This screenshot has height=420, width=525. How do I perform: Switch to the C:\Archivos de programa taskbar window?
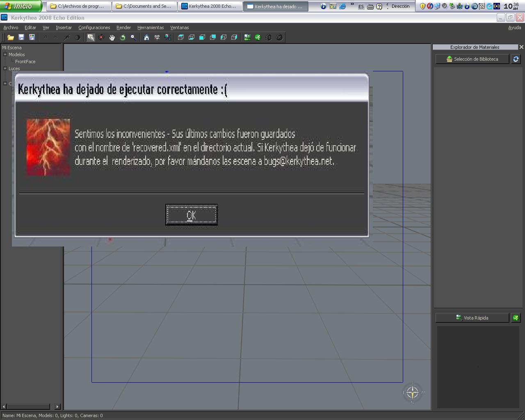coord(79,6)
